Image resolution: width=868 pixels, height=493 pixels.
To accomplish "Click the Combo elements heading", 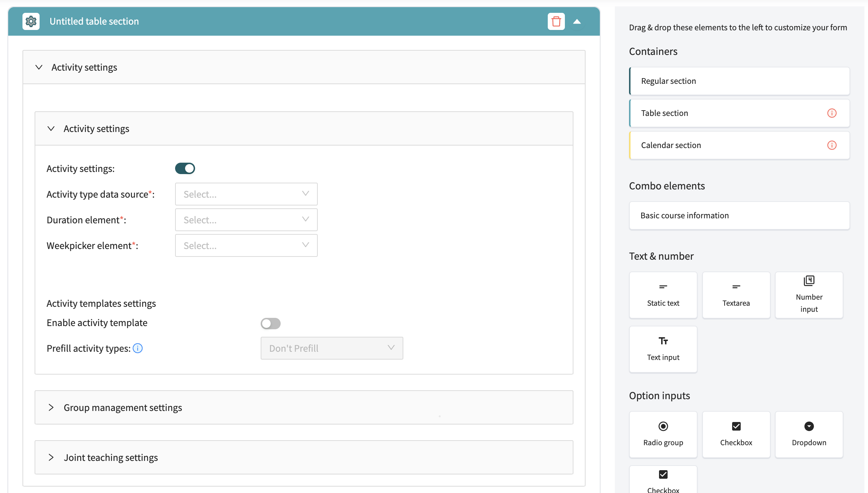I will tap(667, 186).
